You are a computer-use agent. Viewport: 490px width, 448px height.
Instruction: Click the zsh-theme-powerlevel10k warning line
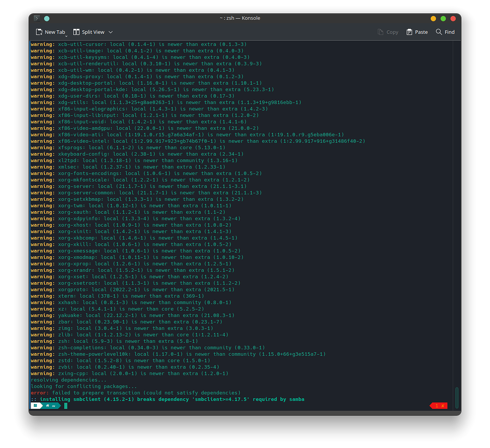coord(178,354)
